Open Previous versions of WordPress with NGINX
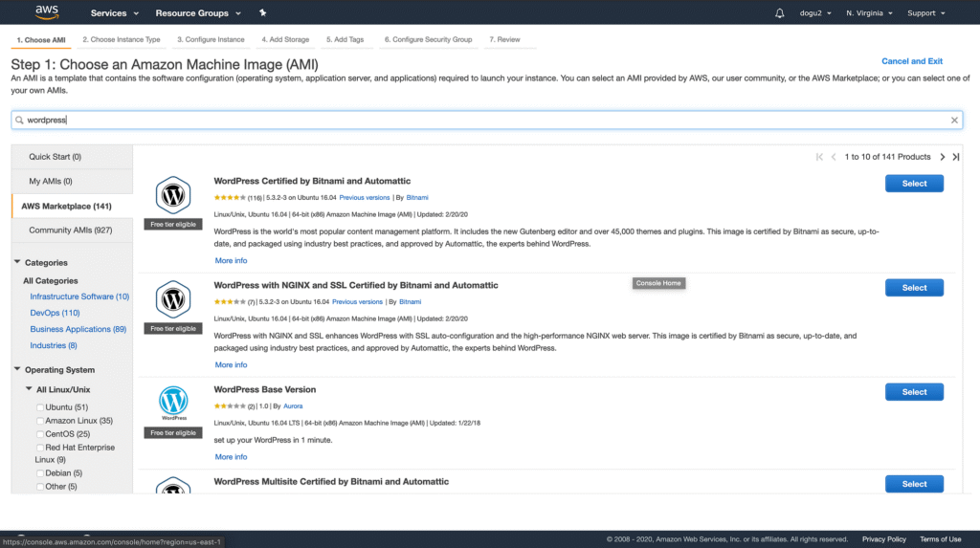Screen dimensions: 980x548 pyautogui.click(x=357, y=302)
